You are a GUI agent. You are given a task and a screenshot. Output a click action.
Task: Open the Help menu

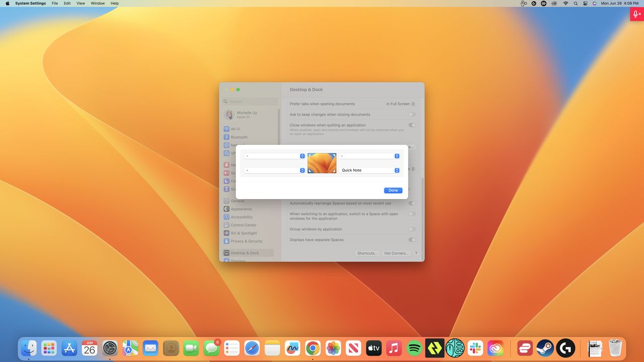click(x=115, y=4)
